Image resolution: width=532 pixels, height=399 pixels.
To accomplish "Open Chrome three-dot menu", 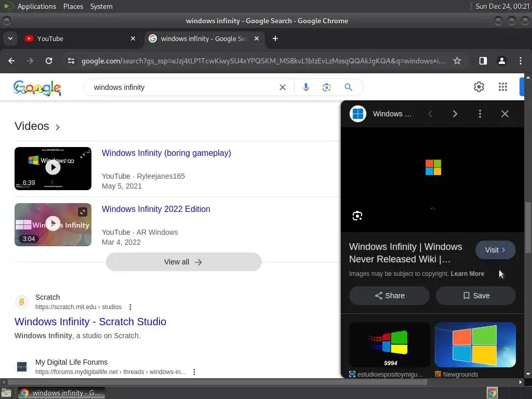I will point(521,61).
